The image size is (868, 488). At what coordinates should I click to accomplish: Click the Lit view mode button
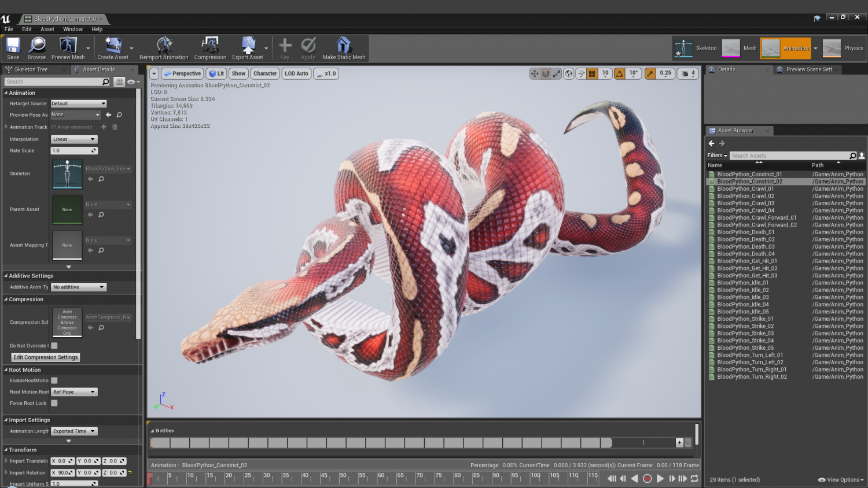pos(216,73)
